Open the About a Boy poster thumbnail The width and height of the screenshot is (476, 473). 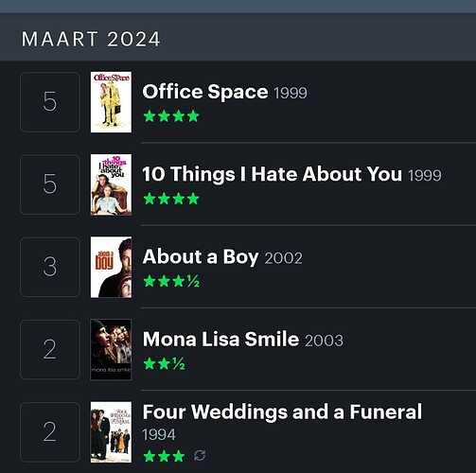[x=111, y=267]
